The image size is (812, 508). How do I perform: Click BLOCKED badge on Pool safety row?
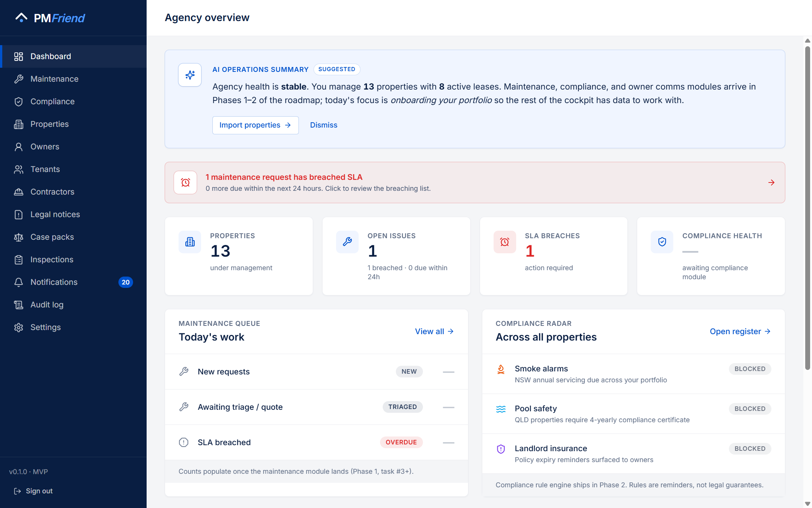[750, 409]
